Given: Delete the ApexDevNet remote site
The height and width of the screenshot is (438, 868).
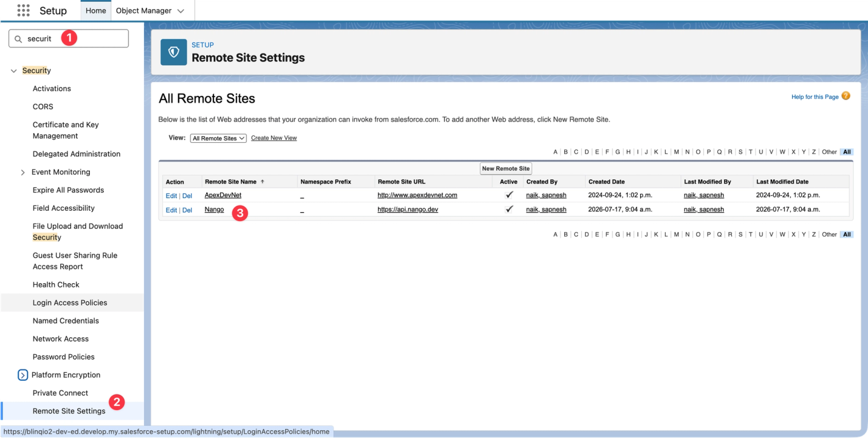Looking at the screenshot, I should [187, 195].
